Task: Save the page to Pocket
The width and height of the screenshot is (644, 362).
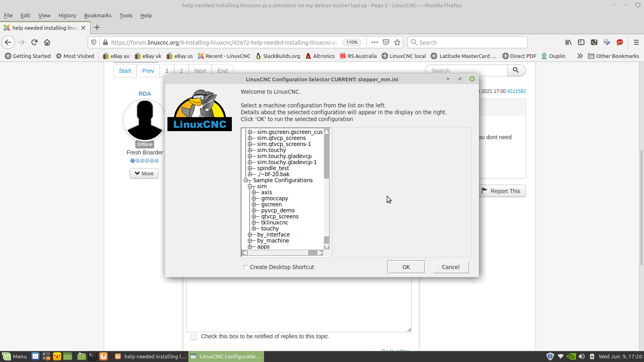Action: click(x=386, y=42)
